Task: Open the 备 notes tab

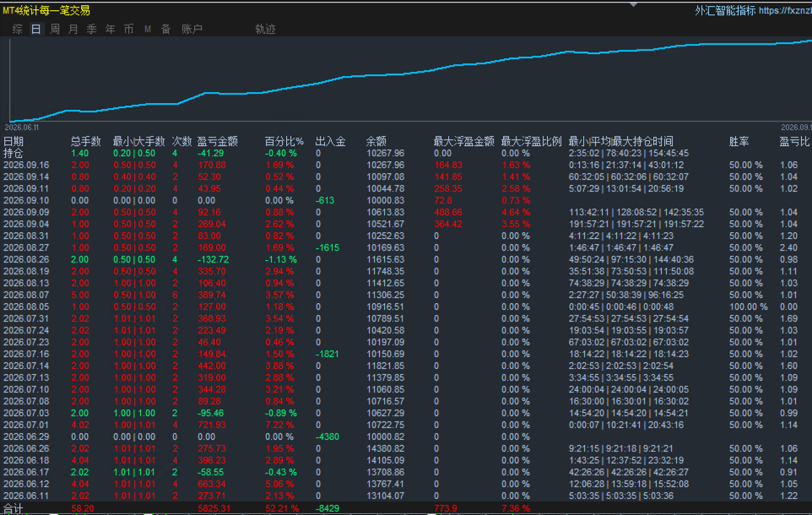Action: tap(165, 29)
